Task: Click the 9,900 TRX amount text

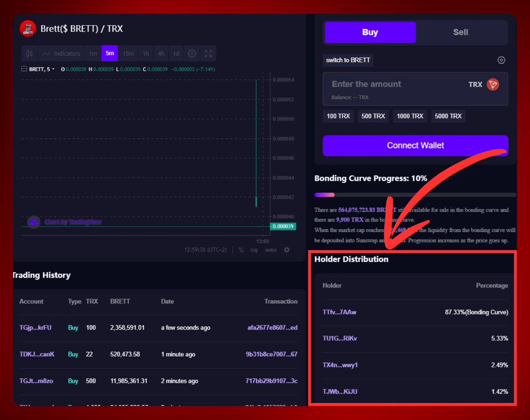Action: coord(350,220)
